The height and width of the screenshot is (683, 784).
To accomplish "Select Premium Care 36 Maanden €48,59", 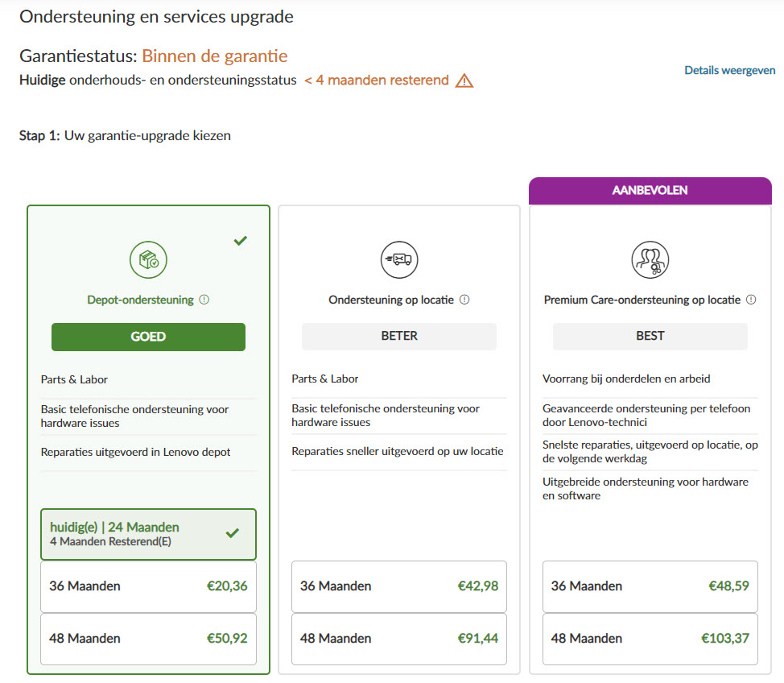I will coord(650,586).
